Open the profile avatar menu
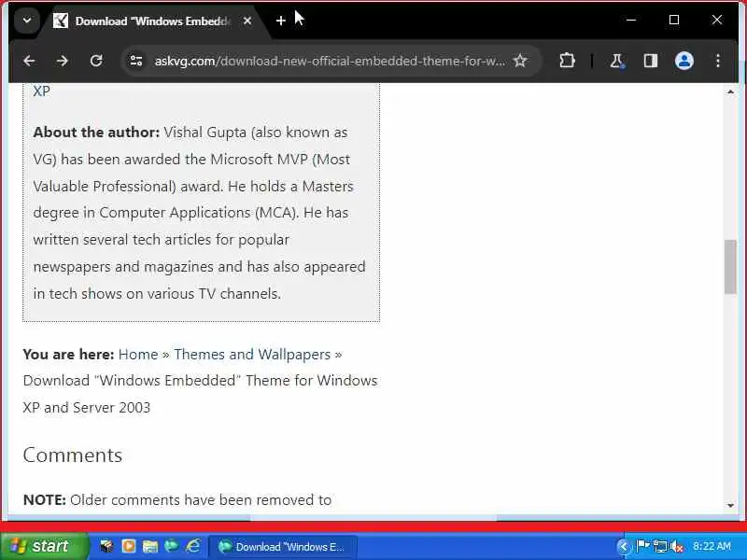This screenshot has height=560, width=747. pos(684,61)
